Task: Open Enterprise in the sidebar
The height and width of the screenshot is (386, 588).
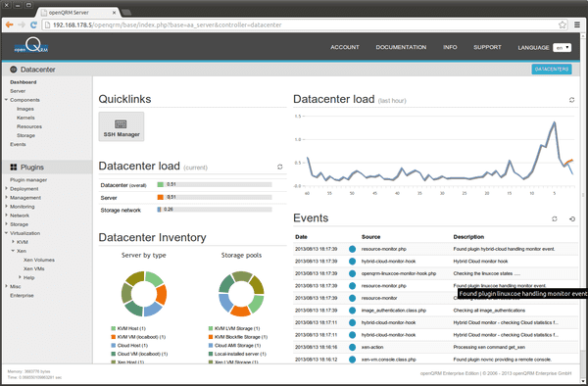Action: point(22,295)
